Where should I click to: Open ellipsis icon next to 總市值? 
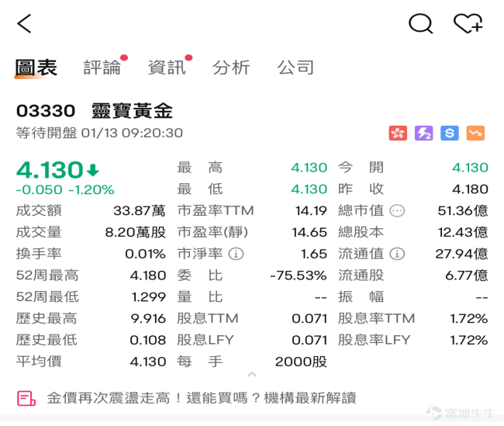point(397,211)
